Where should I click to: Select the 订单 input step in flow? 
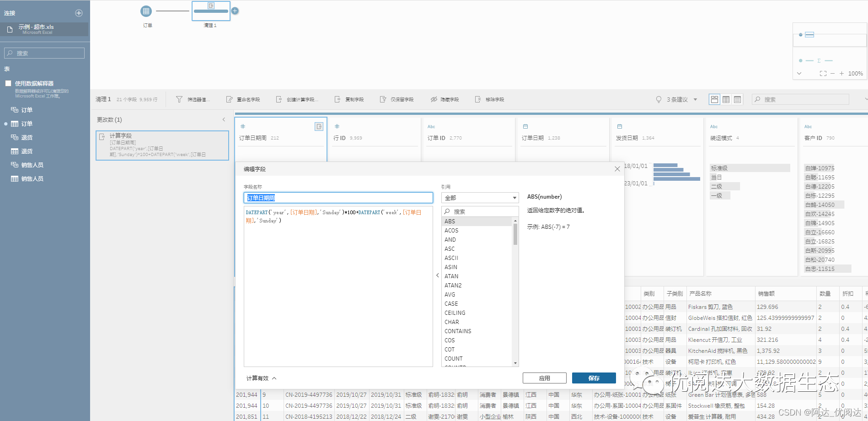tap(146, 11)
